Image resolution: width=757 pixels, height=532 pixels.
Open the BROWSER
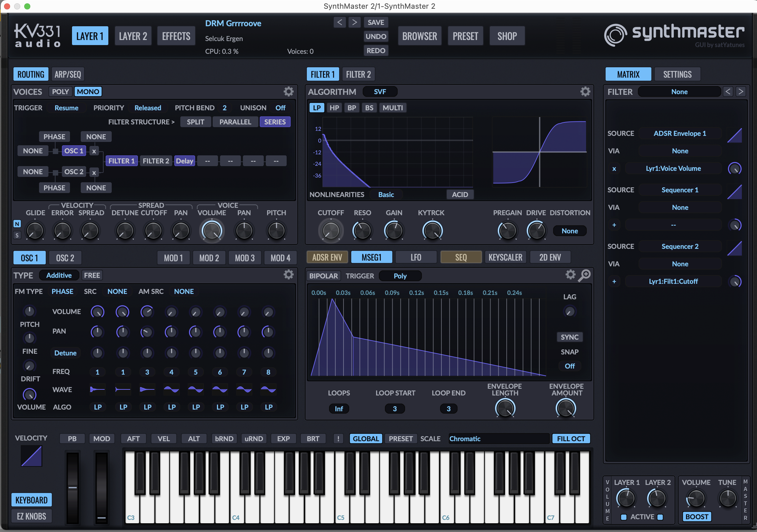tap(420, 36)
